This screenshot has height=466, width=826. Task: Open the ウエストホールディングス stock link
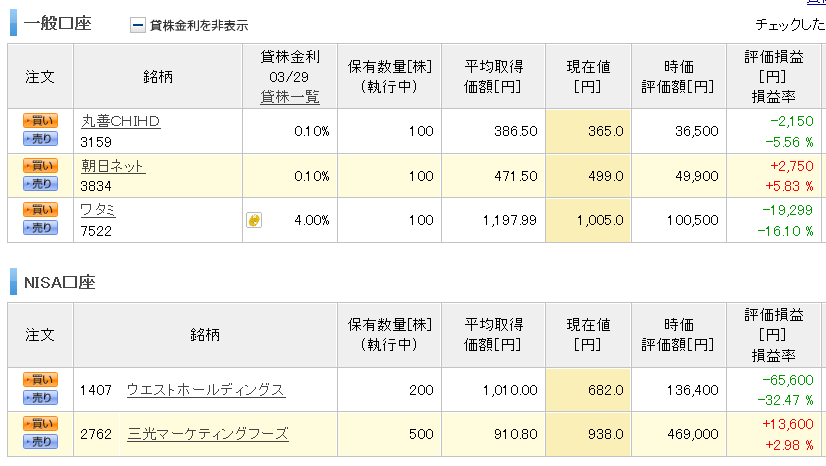coord(206,390)
